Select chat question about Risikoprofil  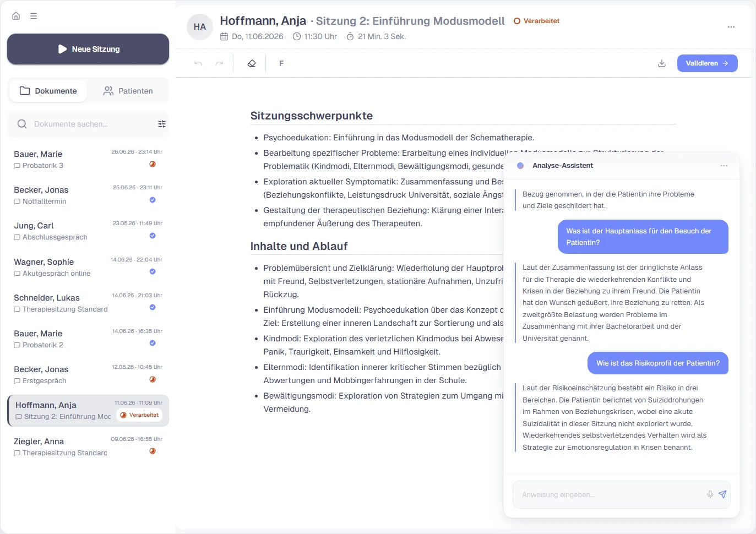(658, 363)
